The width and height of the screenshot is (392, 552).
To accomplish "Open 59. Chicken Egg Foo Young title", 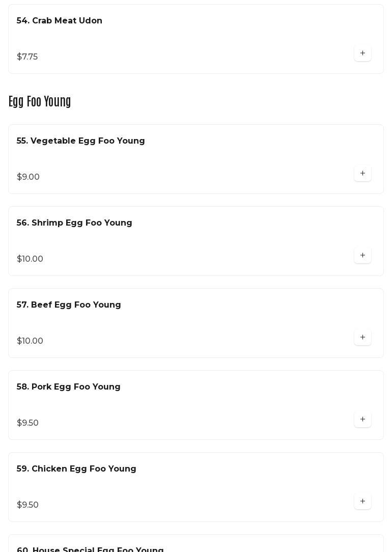I will click(76, 469).
